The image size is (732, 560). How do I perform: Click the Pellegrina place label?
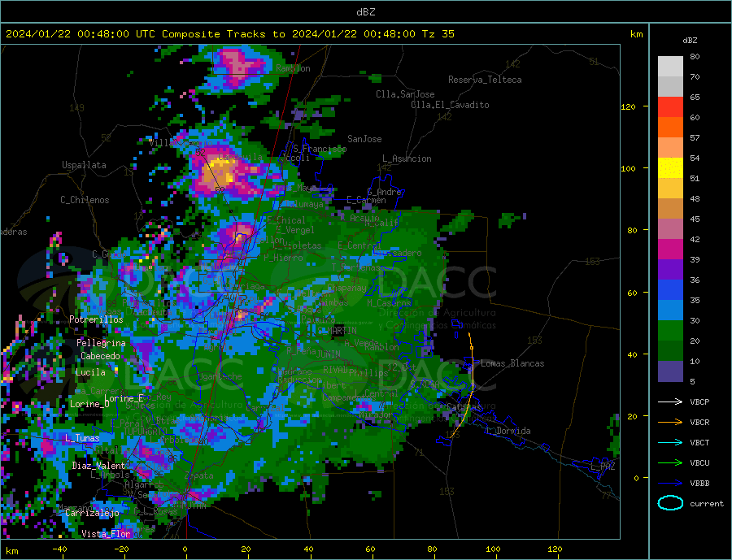coord(102,344)
